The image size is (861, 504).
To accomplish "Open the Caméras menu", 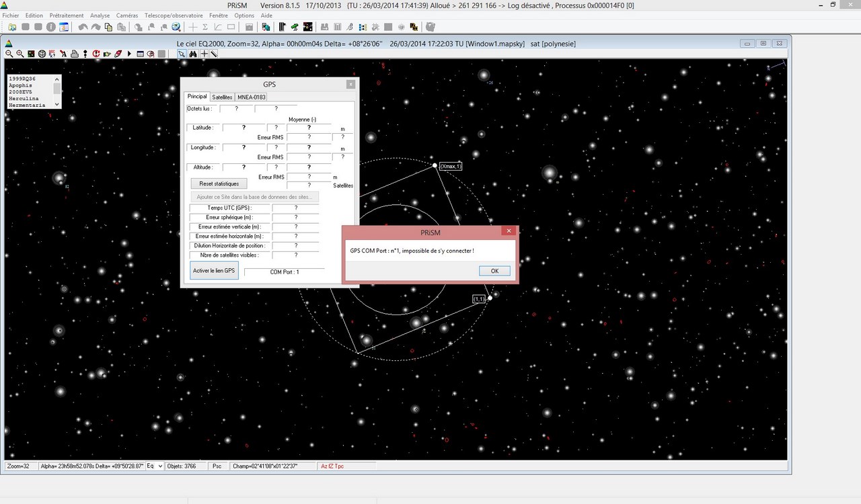I will (127, 15).
